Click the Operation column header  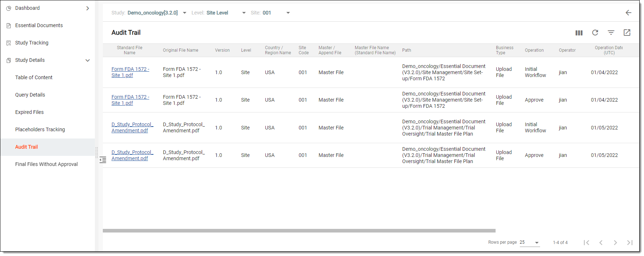tap(534, 50)
